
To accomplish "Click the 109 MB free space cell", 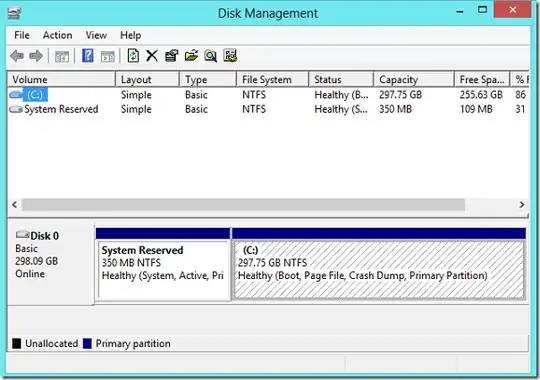I will pyautogui.click(x=476, y=109).
